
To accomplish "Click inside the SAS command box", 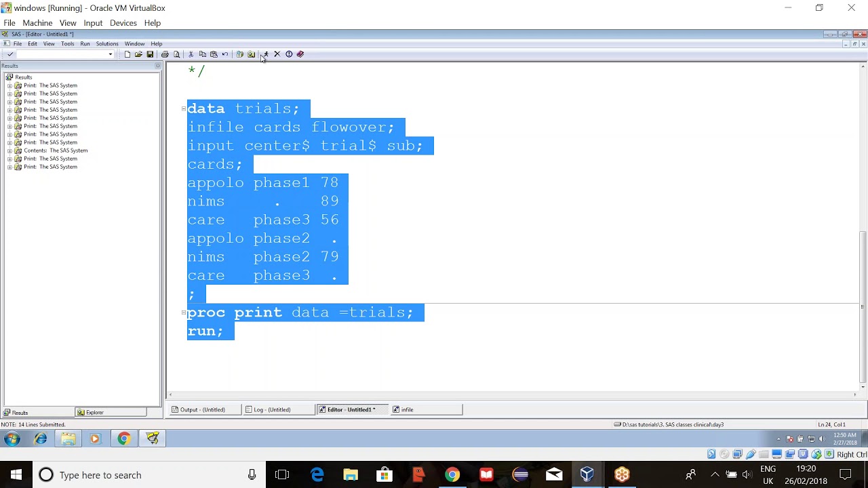I will click(61, 54).
